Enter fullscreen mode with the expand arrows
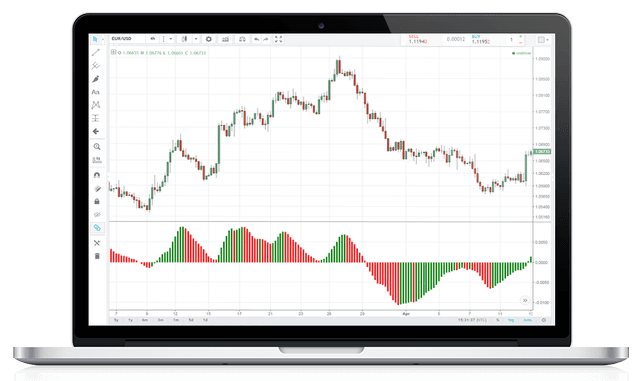The image size is (640, 381). (x=278, y=39)
